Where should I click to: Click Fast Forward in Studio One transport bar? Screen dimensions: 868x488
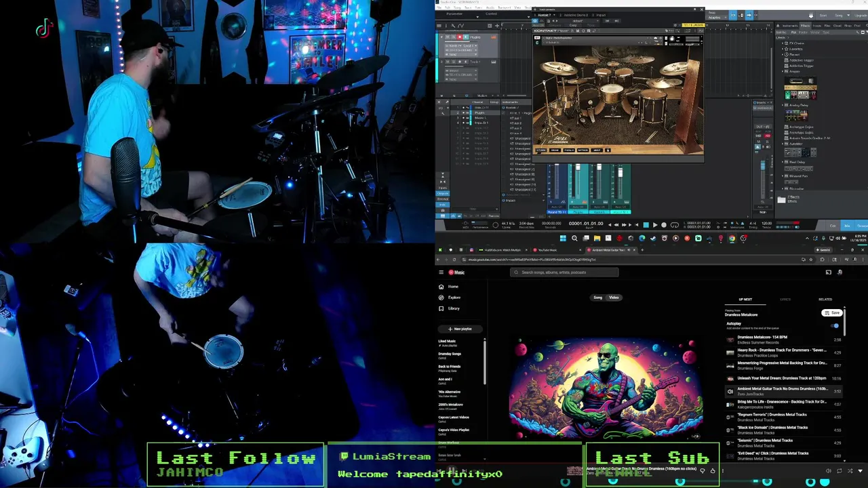(624, 224)
